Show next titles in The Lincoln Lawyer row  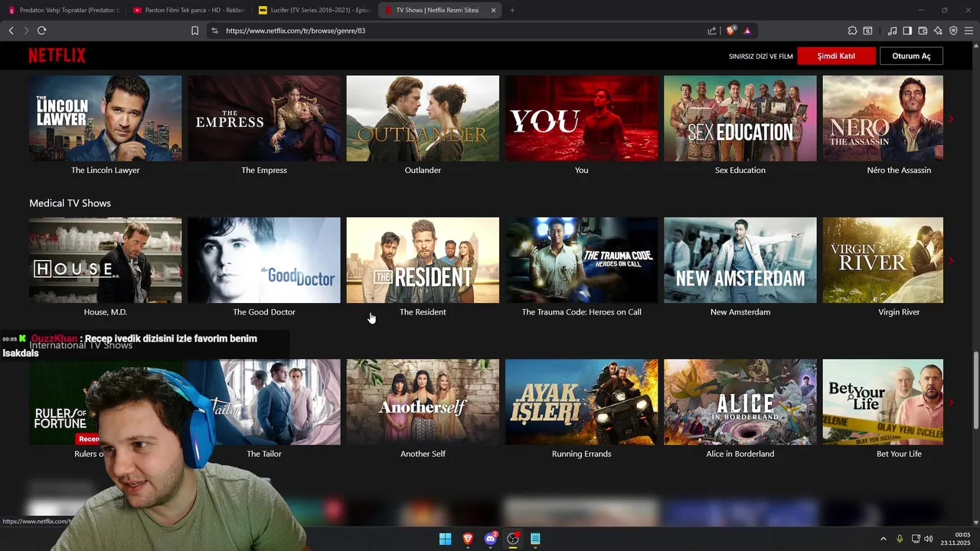951,119
